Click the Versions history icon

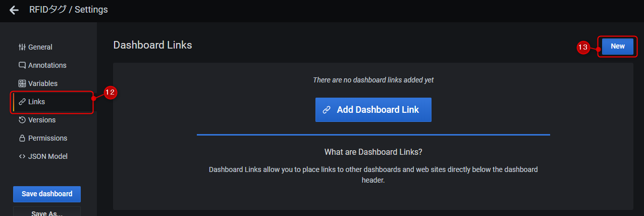click(22, 120)
